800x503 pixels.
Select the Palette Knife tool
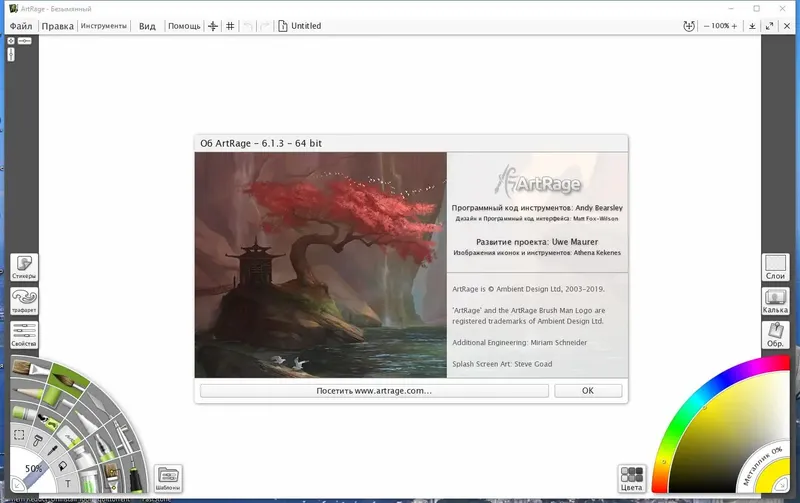100,404
